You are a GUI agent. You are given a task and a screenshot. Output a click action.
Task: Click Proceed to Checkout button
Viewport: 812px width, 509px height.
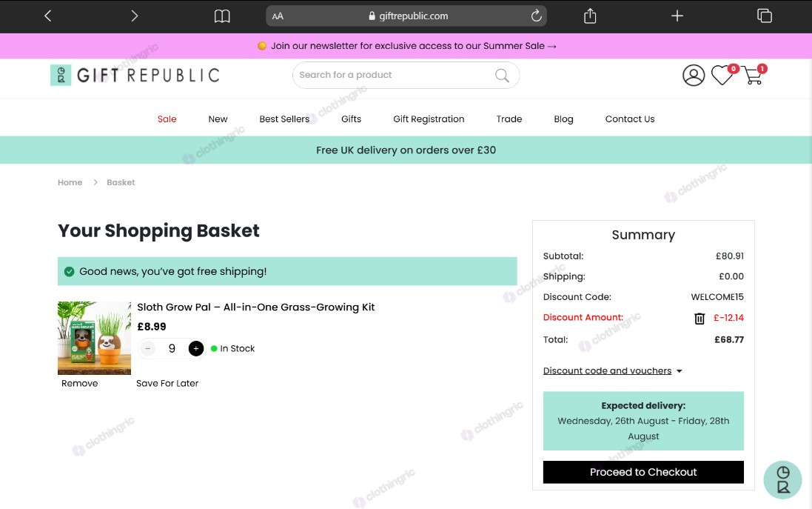tap(643, 472)
